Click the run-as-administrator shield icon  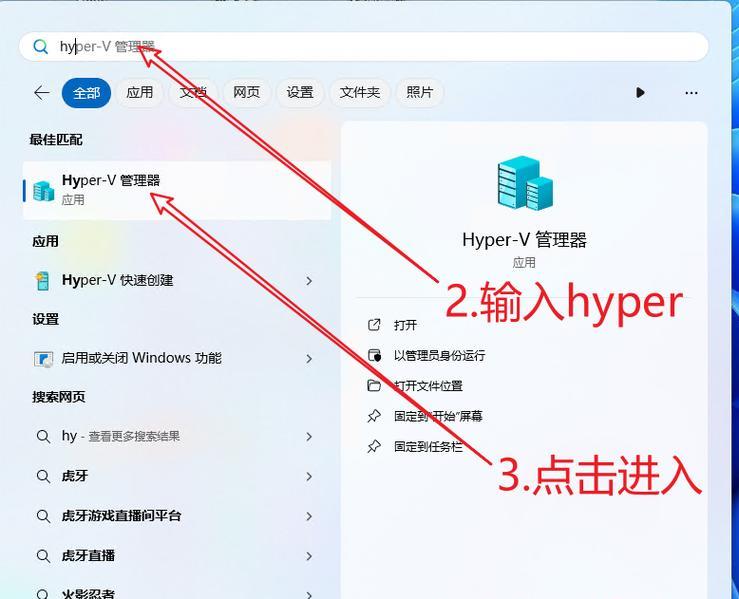tap(374, 355)
